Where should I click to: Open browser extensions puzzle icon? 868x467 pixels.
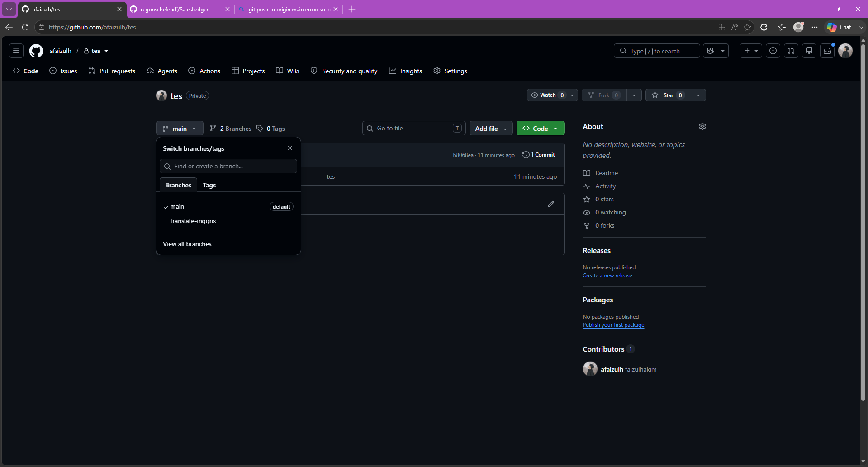(x=764, y=27)
